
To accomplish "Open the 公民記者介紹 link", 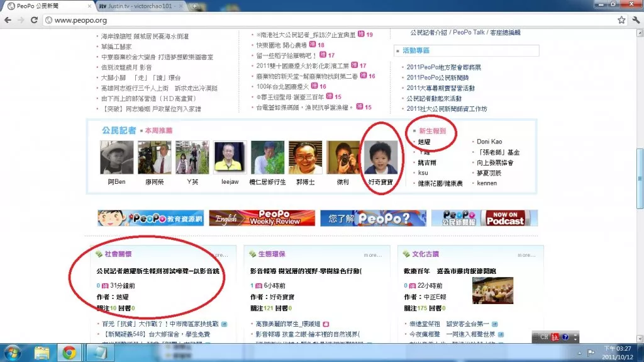I will (x=428, y=33).
